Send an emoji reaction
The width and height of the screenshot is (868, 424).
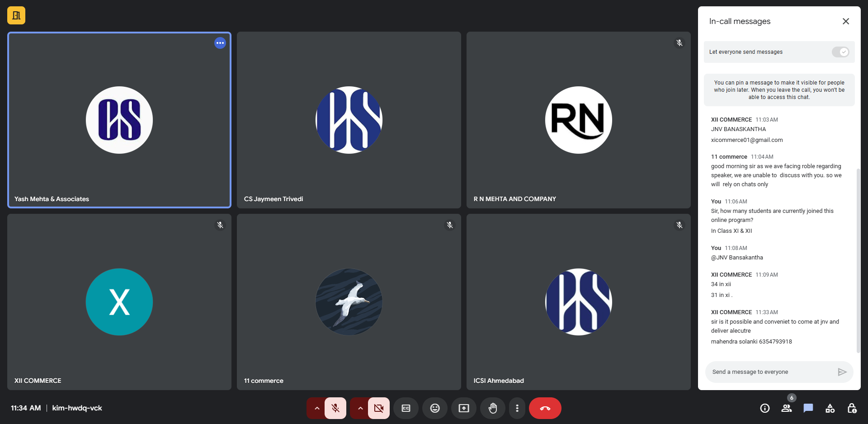(435, 408)
